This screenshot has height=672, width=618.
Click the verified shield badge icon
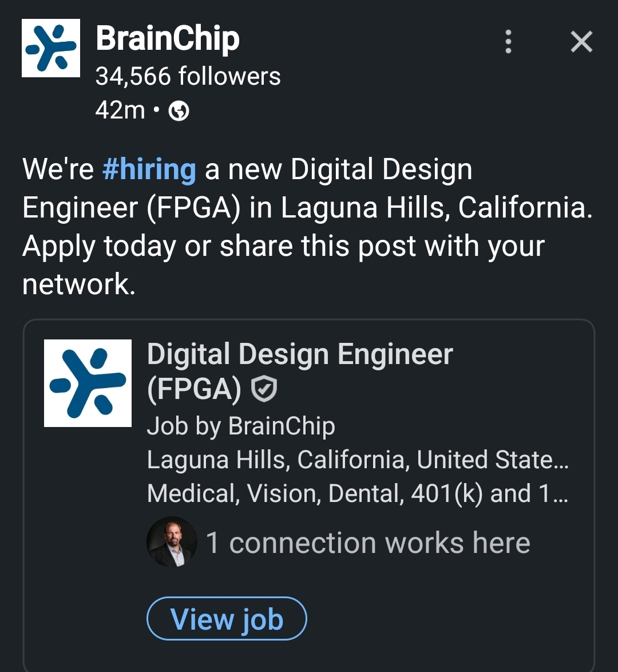(x=264, y=390)
